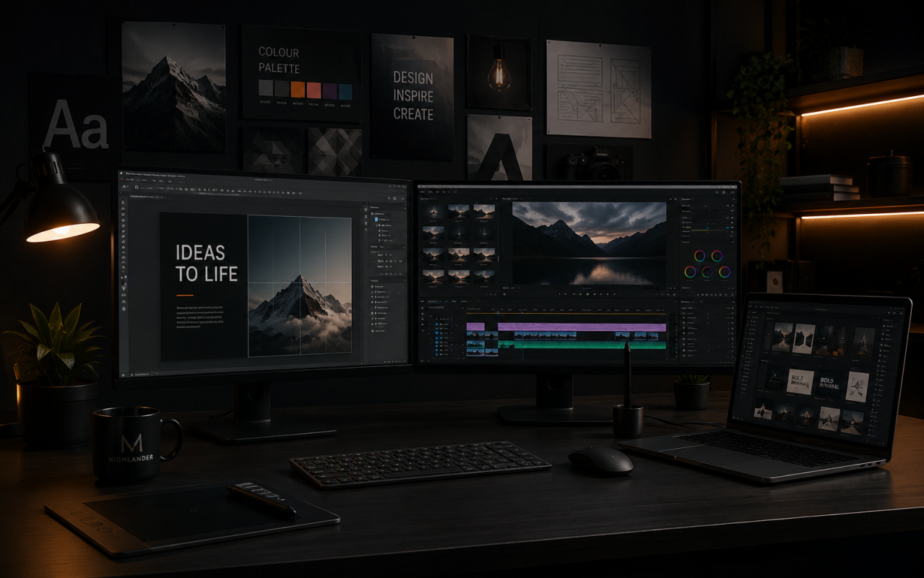924x578 pixels.
Task: Open the first menu in video editor menu bar
Action: coord(422,192)
